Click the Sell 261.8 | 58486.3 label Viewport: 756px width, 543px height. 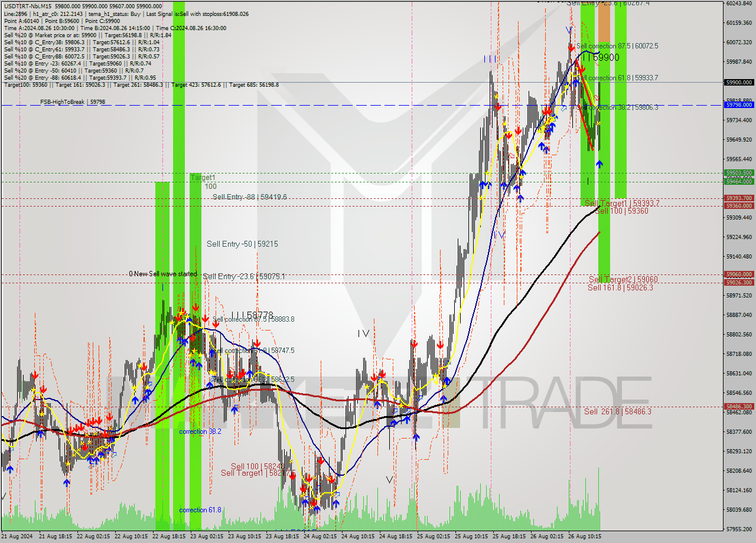618,411
